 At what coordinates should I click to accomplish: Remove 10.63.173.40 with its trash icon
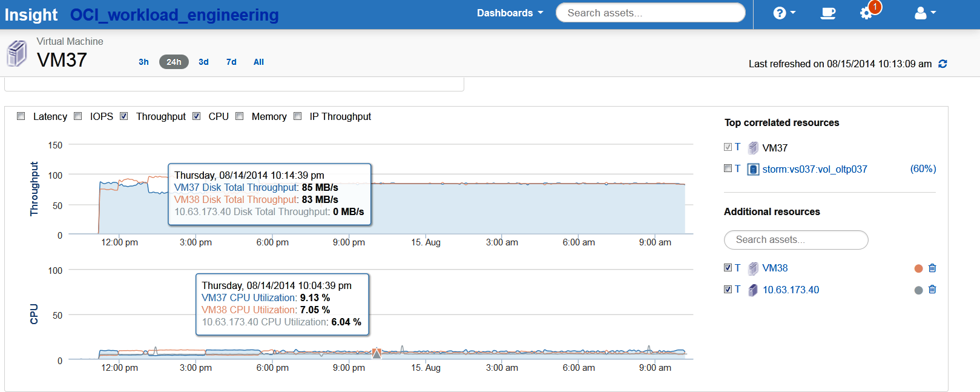pyautogui.click(x=932, y=290)
